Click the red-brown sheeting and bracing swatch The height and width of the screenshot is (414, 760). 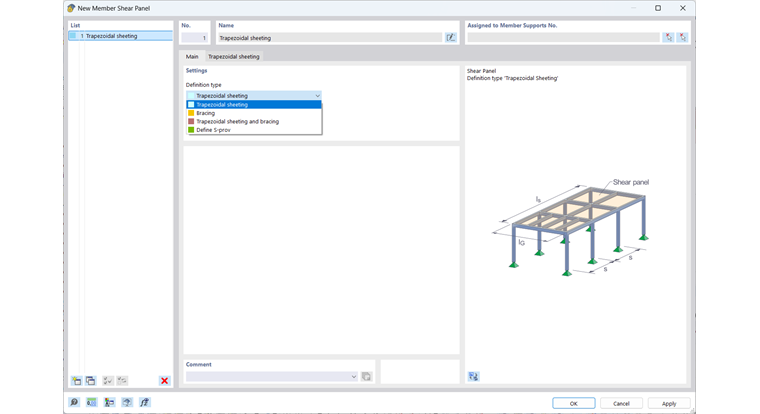[x=191, y=121]
